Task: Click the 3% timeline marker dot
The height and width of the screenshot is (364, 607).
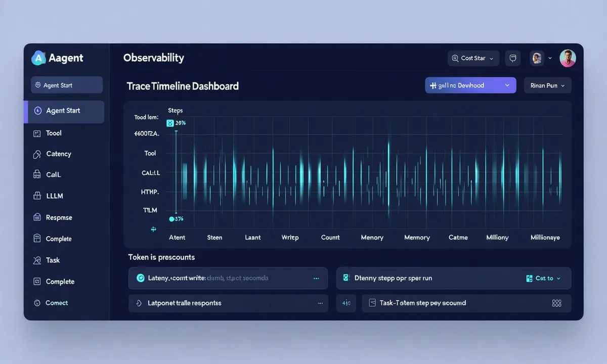Action: pos(171,219)
